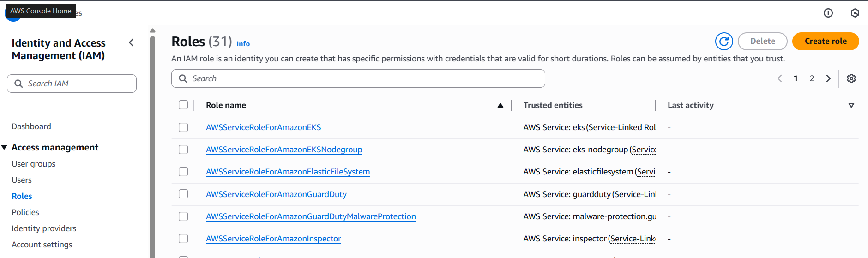This screenshot has width=868, height=258.
Task: Open Policies in sidebar
Action: (25, 212)
